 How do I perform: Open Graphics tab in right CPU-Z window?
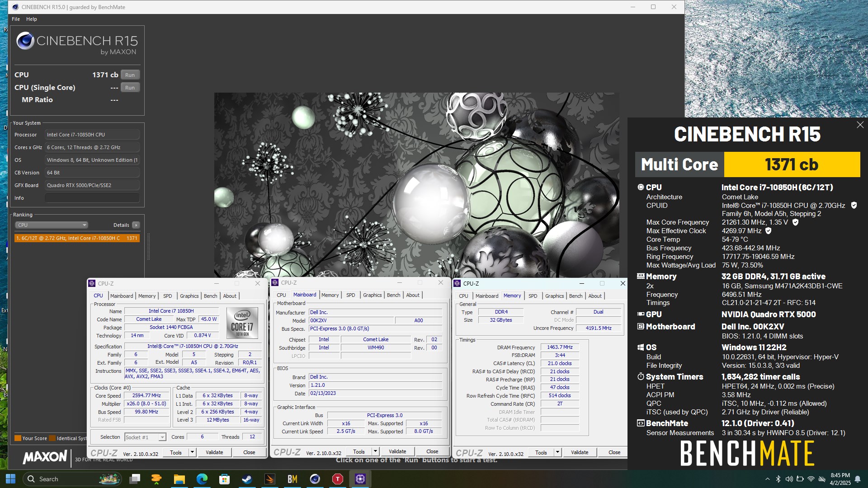(555, 296)
